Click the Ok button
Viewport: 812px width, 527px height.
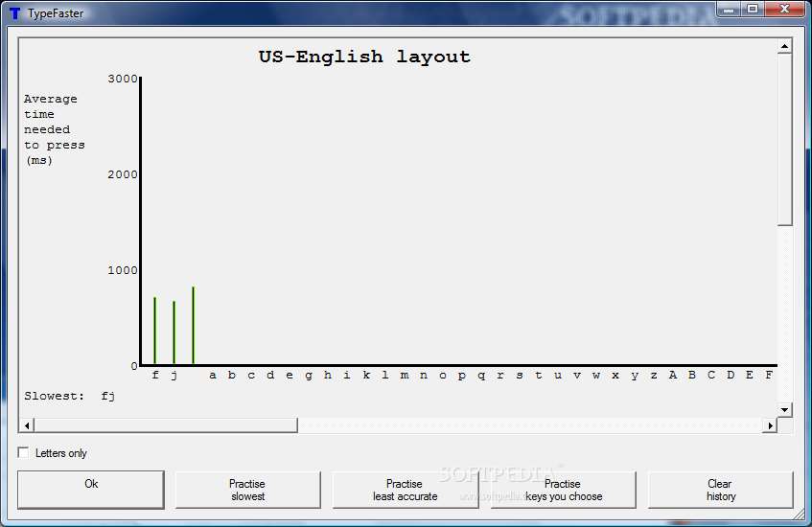pos(91,490)
